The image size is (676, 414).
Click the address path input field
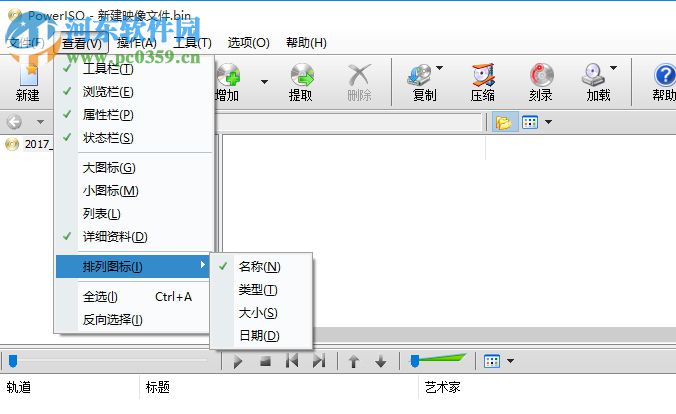pyautogui.click(x=348, y=122)
